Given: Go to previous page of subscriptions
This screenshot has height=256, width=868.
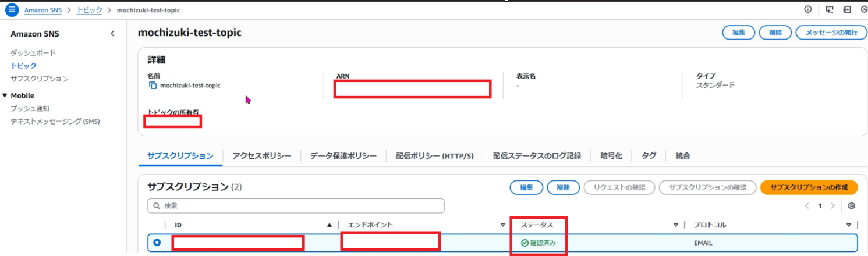Looking at the screenshot, I should (x=807, y=206).
